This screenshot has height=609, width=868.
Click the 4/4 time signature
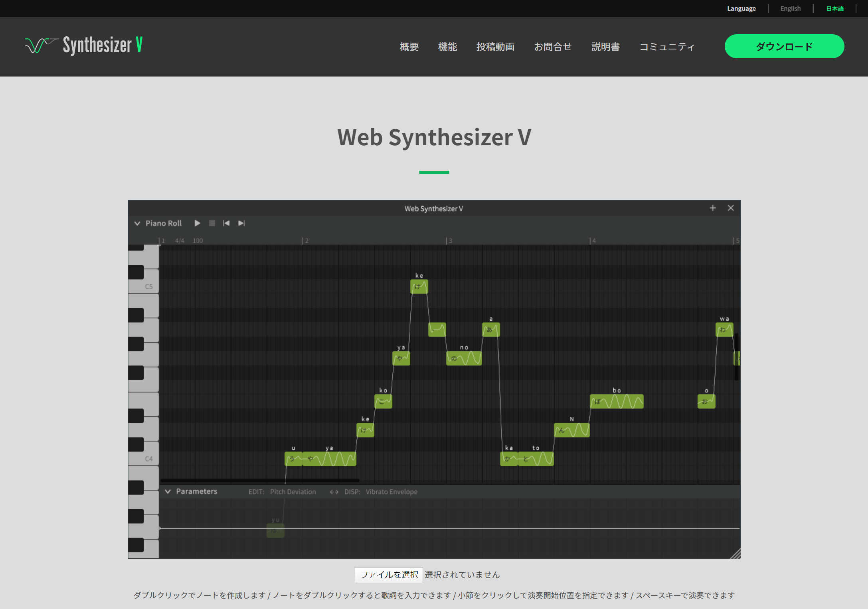[180, 240]
